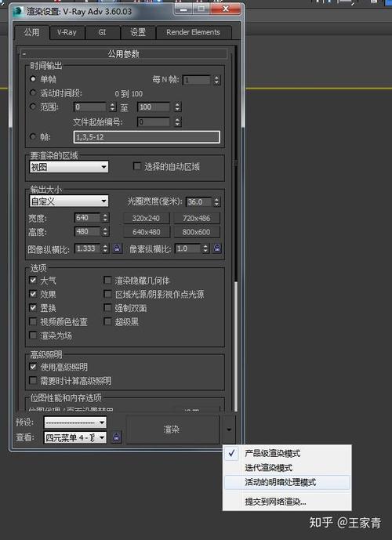Image resolution: width=392 pixels, height=540 pixels.
Task: Lock the pixel aspect ratio
Action: [x=217, y=248]
